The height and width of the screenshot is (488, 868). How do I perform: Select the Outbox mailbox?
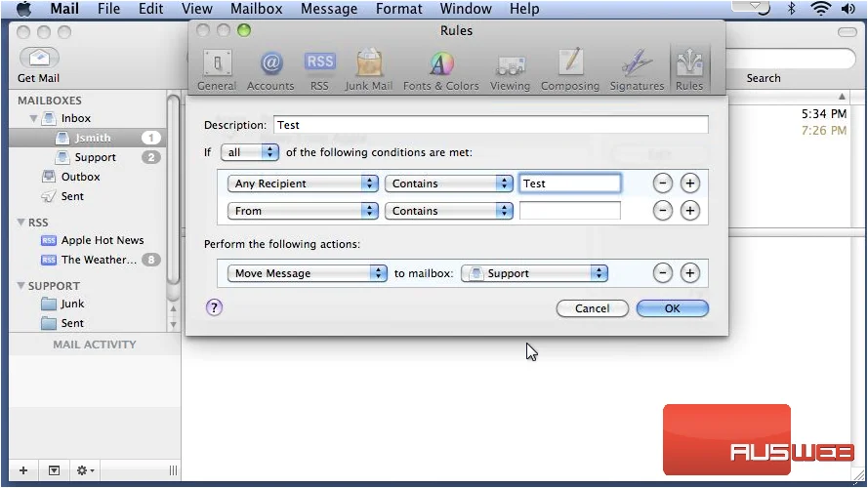coord(88,177)
